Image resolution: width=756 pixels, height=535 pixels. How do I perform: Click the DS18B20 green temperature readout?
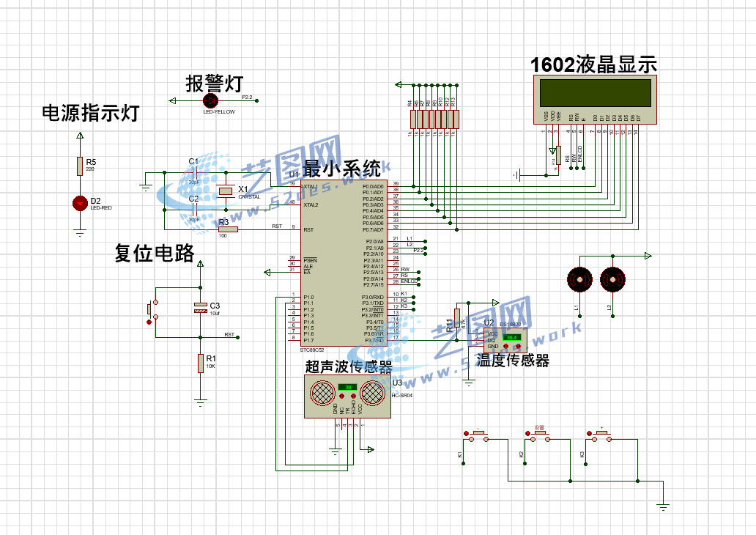coord(511,338)
